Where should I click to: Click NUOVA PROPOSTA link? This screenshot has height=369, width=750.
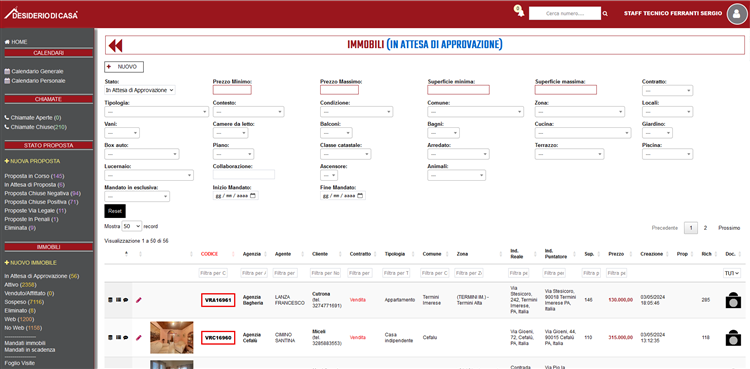(x=32, y=161)
